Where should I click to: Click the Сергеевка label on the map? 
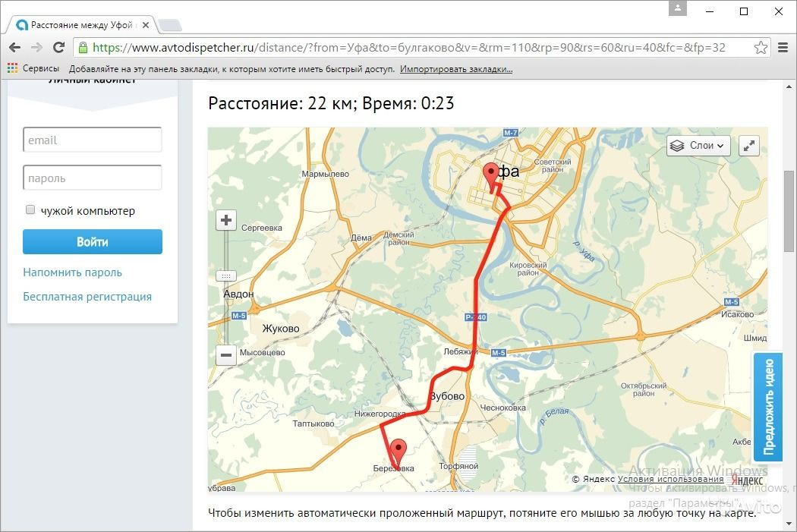tap(261, 228)
